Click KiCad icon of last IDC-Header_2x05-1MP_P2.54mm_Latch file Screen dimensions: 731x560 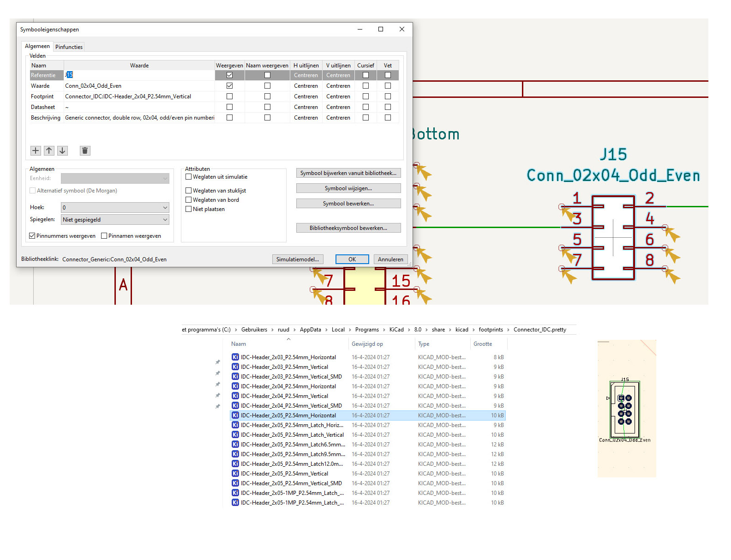click(235, 502)
